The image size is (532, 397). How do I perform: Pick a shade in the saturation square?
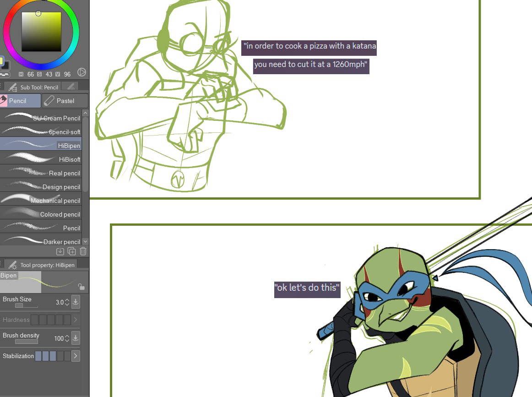click(x=41, y=32)
